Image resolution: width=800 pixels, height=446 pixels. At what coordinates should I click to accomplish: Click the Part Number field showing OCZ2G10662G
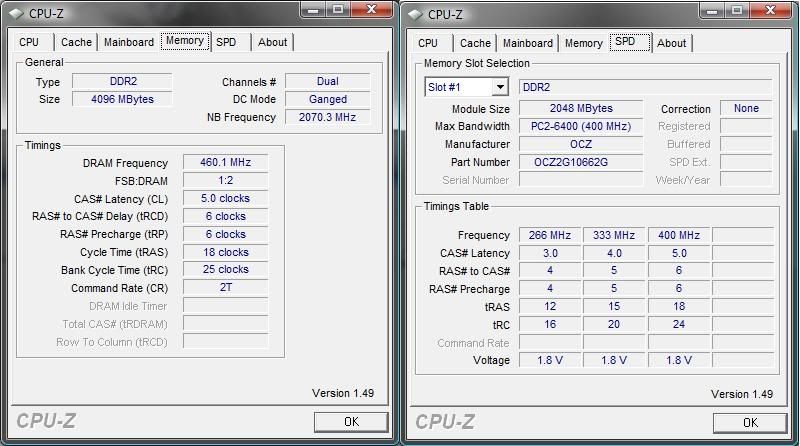(x=580, y=162)
